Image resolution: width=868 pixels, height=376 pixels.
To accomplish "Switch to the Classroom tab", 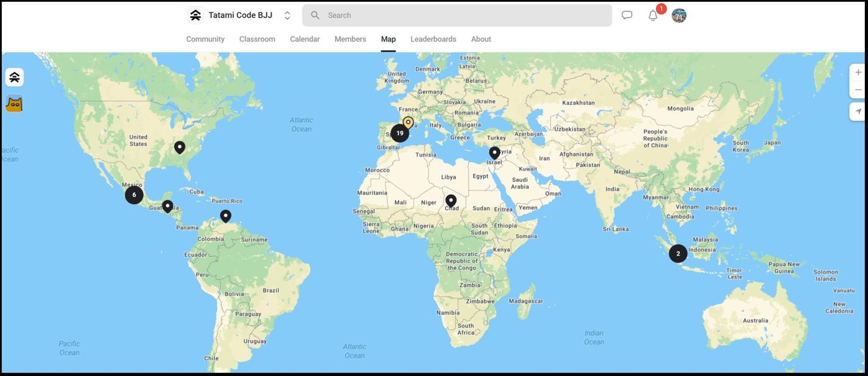I will click(x=257, y=39).
